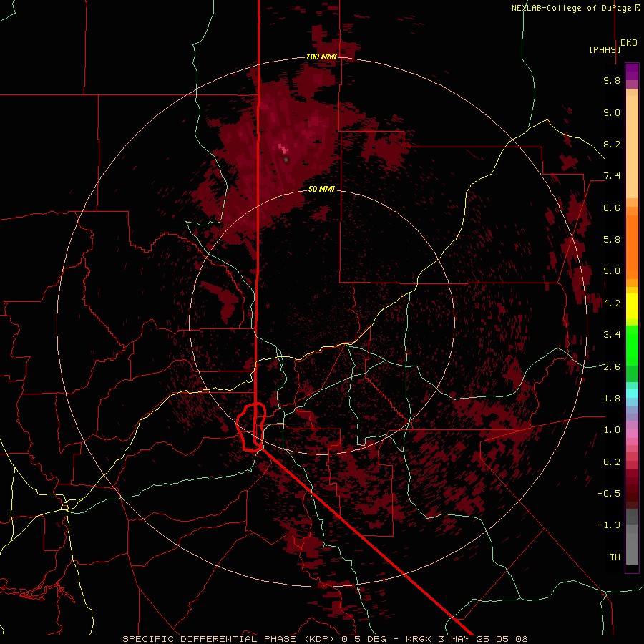Click the 50 NMI range ring label
The image size is (644, 644).
point(321,189)
